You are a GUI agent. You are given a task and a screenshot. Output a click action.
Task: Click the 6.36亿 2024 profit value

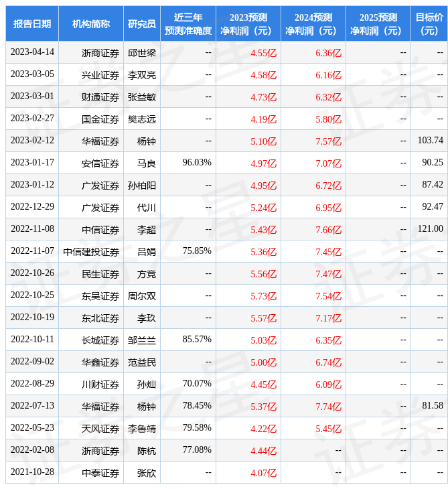329,53
